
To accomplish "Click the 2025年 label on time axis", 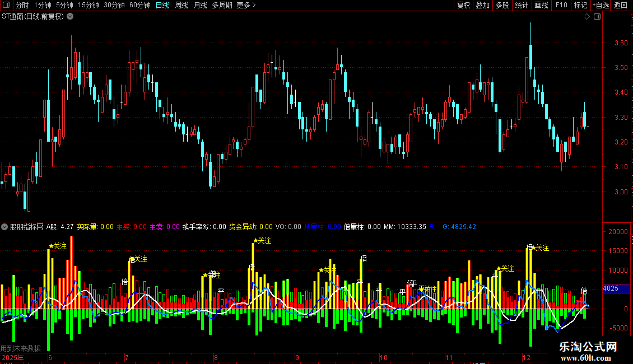I will point(13,357).
